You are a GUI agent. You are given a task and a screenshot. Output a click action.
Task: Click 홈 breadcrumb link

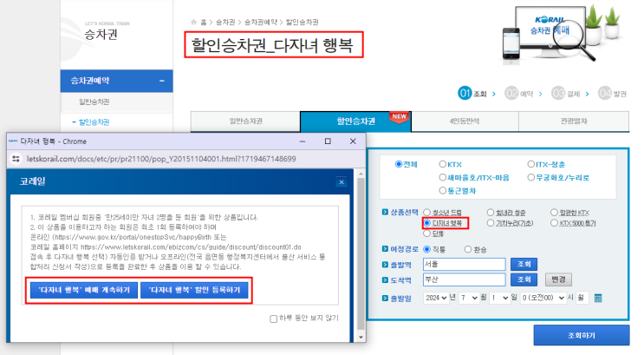204,23
